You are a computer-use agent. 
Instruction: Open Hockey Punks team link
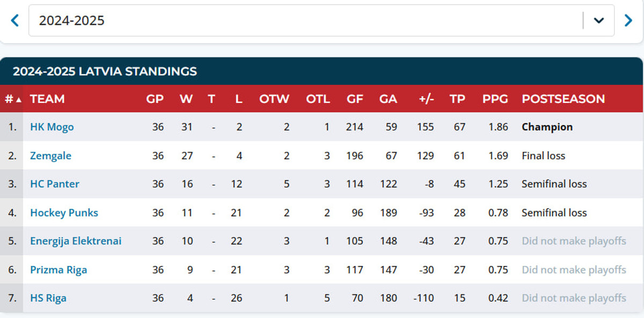64,212
